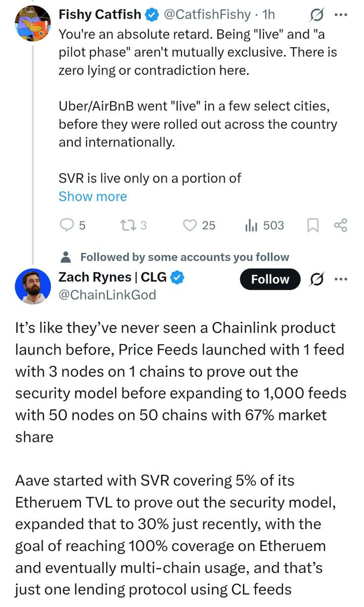Screen dimensions: 364x607
Task: Tap the share icon on the first tweet
Action: coord(341,225)
